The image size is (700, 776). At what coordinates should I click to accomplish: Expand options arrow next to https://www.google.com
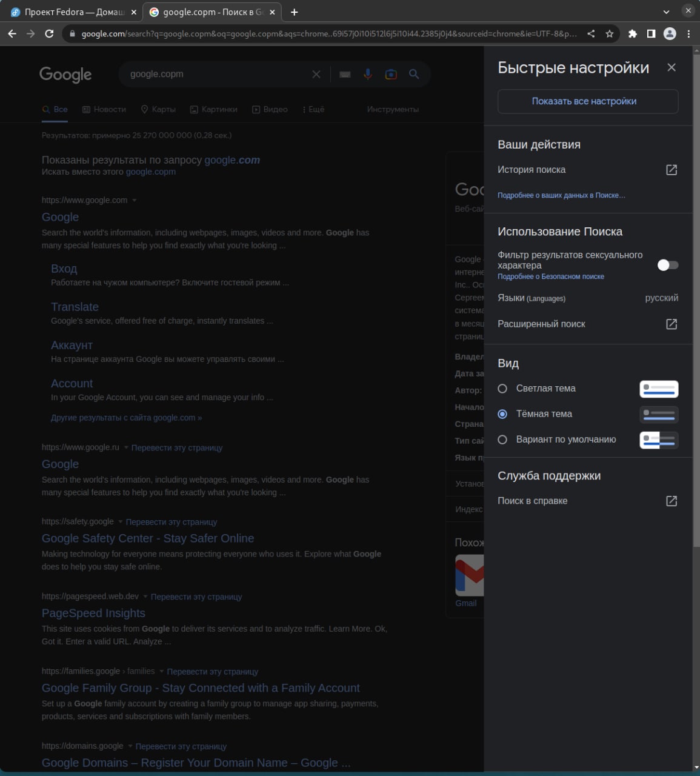(135, 201)
